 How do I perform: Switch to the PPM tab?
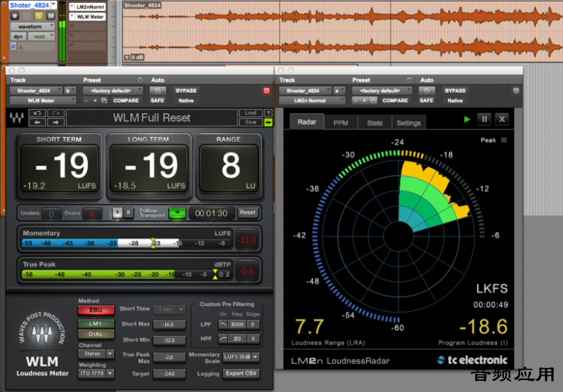(341, 122)
